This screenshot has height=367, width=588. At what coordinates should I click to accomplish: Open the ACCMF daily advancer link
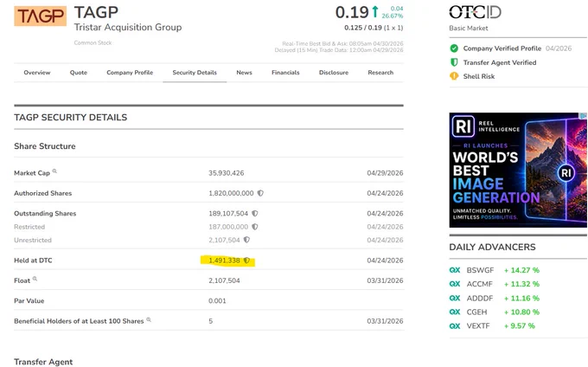(480, 284)
